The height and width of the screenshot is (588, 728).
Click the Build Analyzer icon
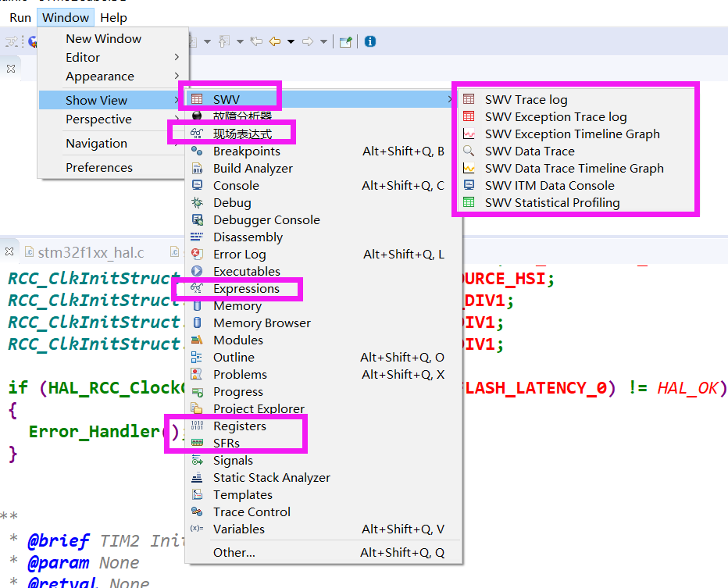tap(197, 168)
